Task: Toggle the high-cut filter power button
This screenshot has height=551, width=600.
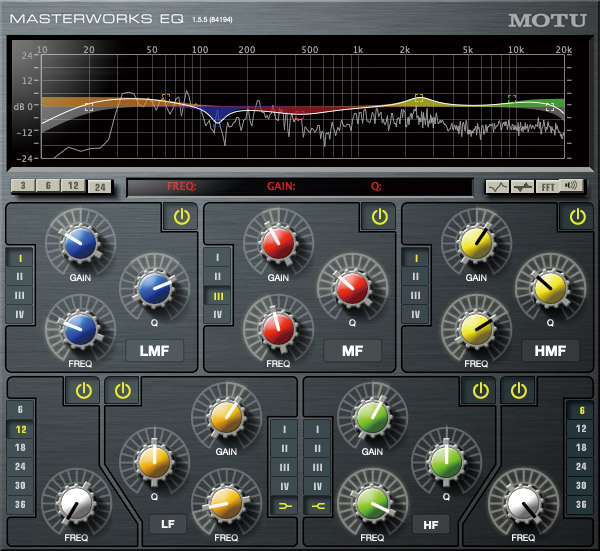Action: pyautogui.click(x=518, y=391)
